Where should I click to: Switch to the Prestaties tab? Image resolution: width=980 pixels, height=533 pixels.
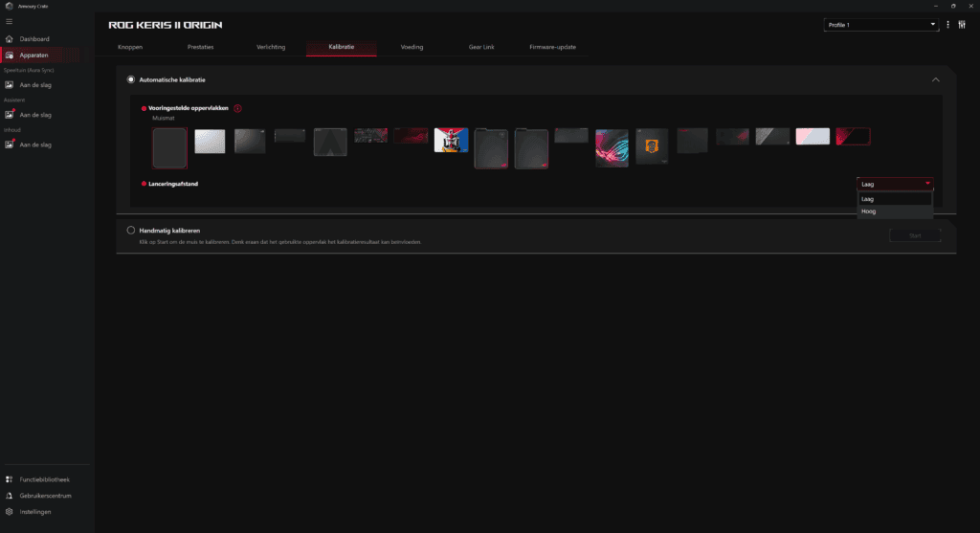click(x=201, y=47)
